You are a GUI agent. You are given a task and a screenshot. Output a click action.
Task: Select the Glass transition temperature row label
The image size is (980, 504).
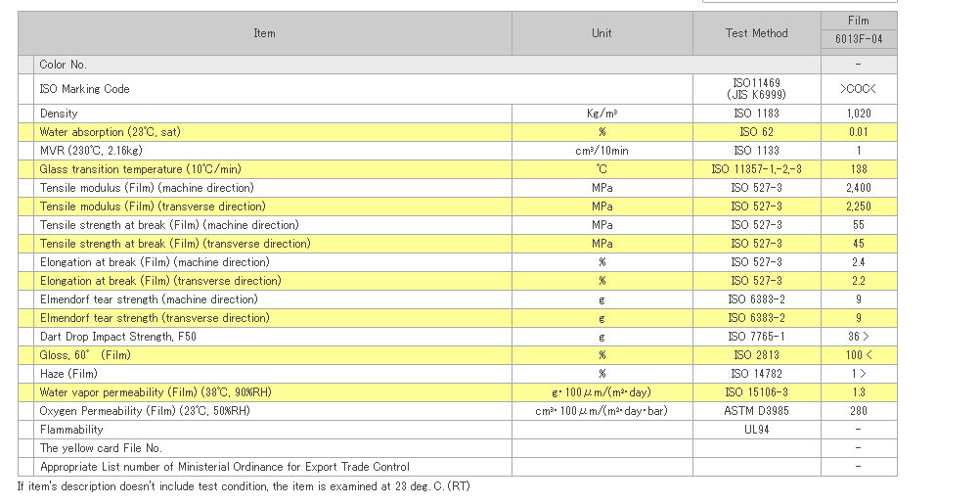[141, 169]
